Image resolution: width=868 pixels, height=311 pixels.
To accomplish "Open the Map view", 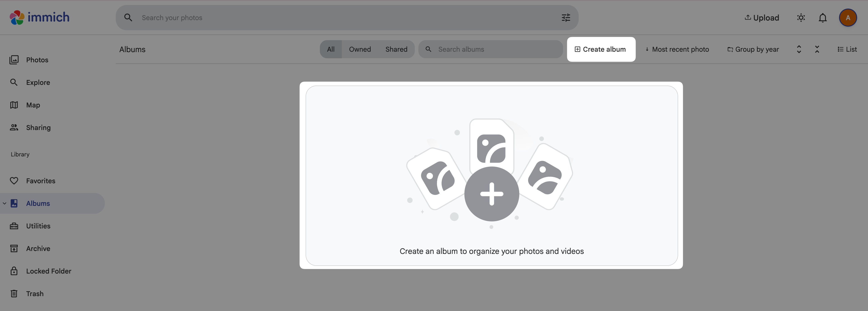I will pyautogui.click(x=33, y=105).
